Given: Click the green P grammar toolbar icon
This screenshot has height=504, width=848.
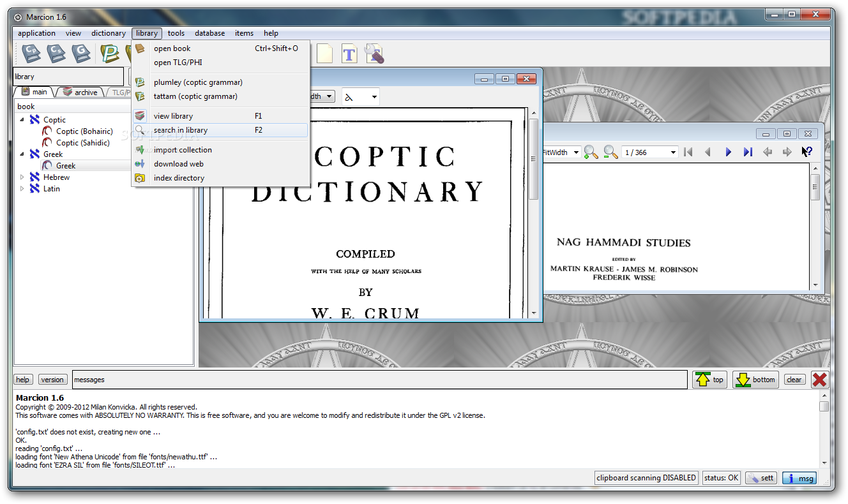Looking at the screenshot, I should tap(110, 54).
